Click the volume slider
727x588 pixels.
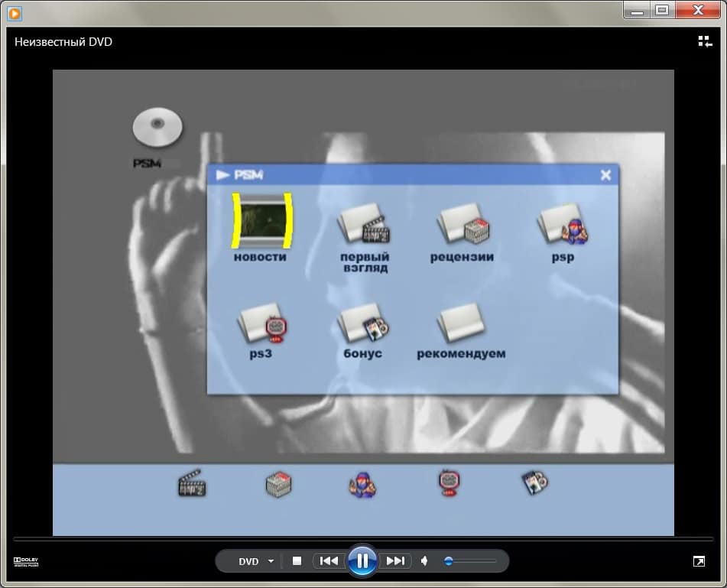point(469,561)
